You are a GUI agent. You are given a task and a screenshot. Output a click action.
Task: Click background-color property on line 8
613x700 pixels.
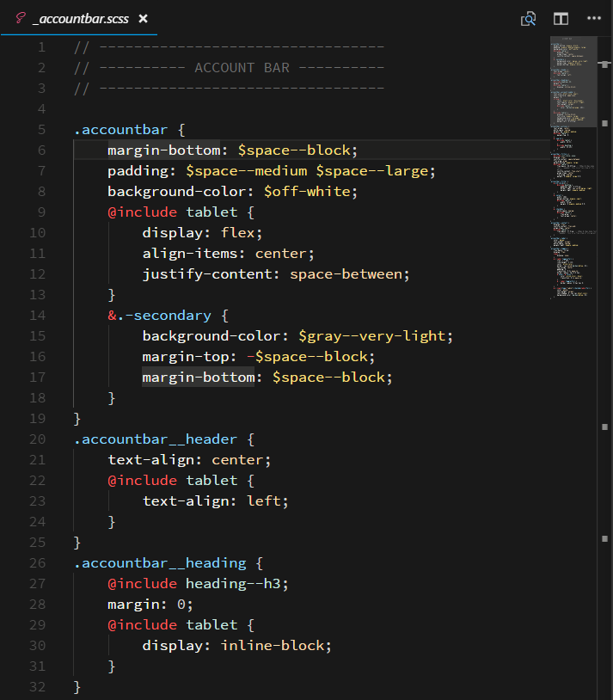177,192
